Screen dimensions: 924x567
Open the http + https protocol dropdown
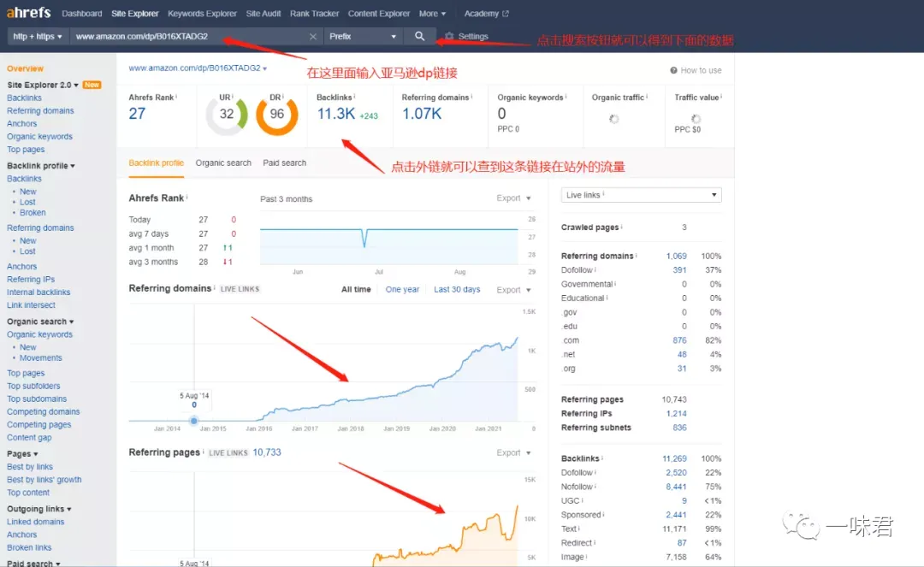[38, 37]
